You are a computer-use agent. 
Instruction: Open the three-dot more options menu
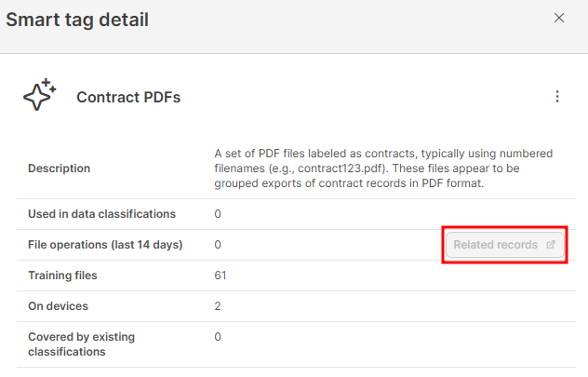(557, 97)
